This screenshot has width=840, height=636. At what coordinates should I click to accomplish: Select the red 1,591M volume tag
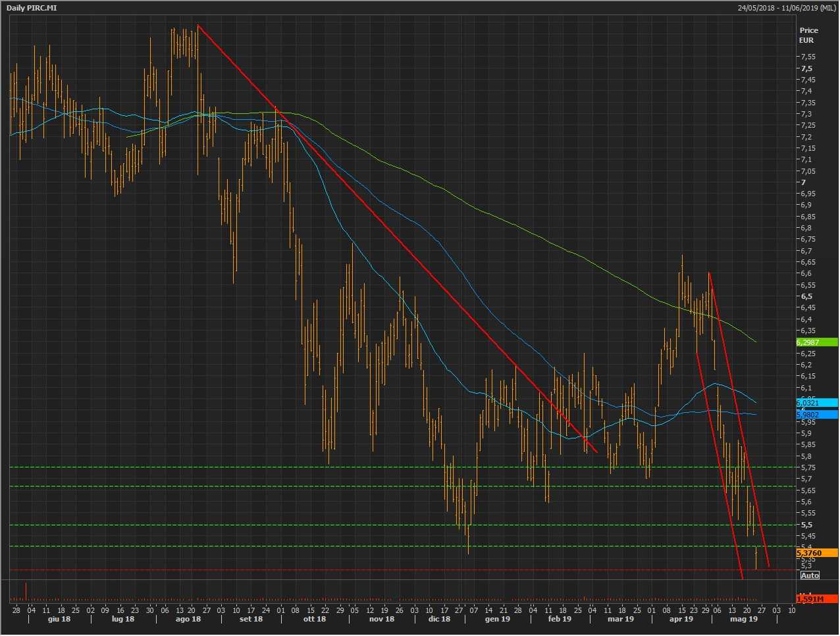pyautogui.click(x=816, y=599)
